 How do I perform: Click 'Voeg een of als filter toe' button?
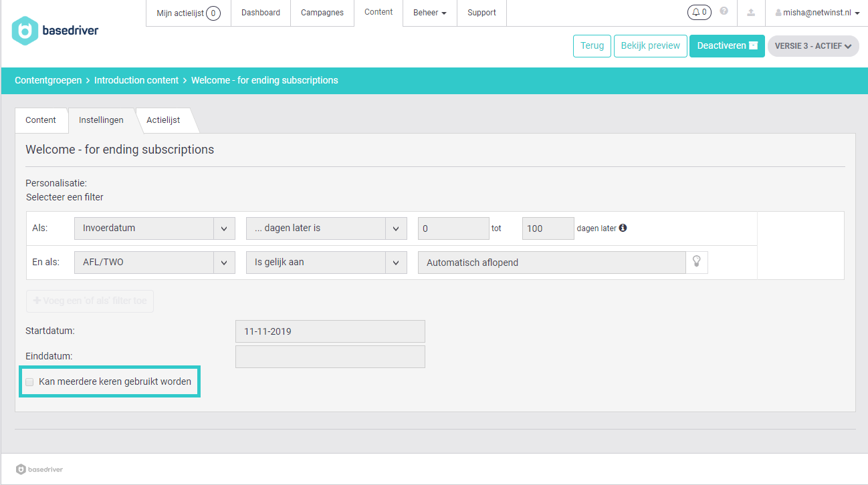pyautogui.click(x=90, y=301)
